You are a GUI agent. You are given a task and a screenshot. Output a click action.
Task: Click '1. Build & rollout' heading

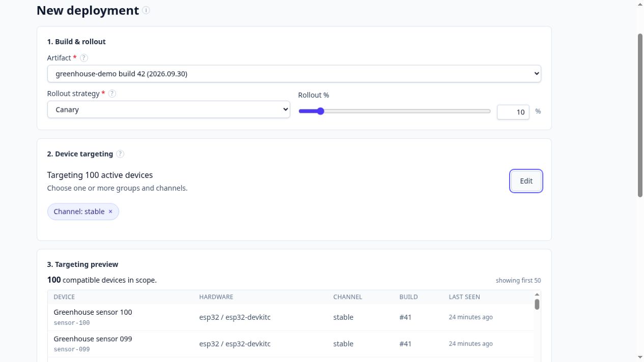click(x=76, y=42)
